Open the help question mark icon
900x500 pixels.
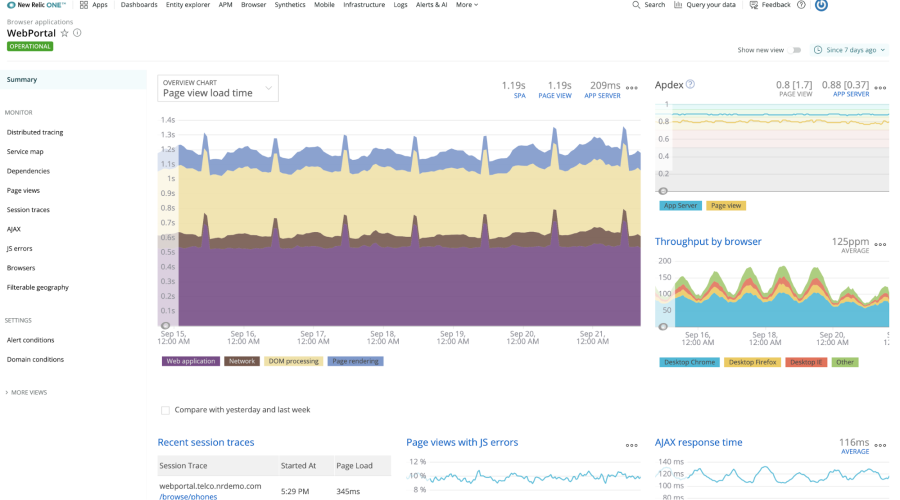click(801, 5)
